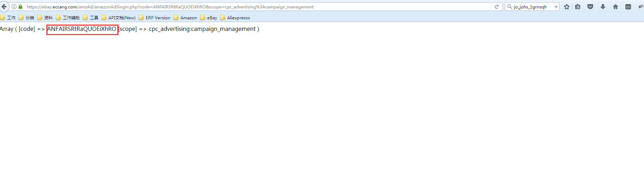
Task: Show your bookmarks list icon
Action: click(x=578, y=7)
